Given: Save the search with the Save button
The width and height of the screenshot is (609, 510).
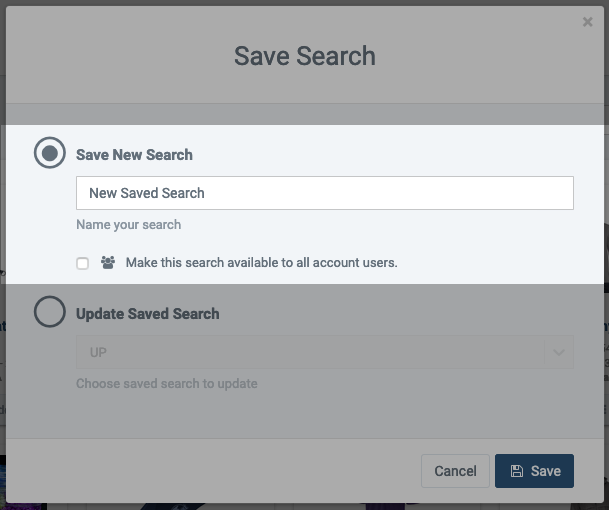Looking at the screenshot, I should point(534,471).
